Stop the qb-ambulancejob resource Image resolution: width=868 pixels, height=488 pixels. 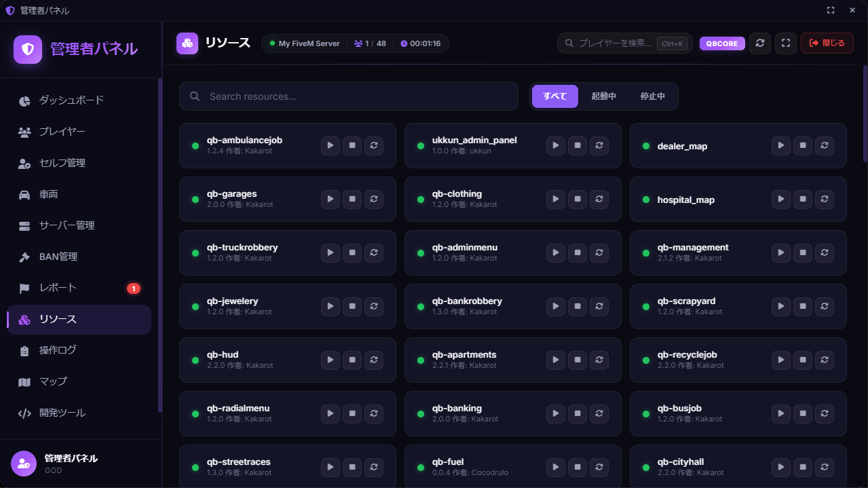352,145
